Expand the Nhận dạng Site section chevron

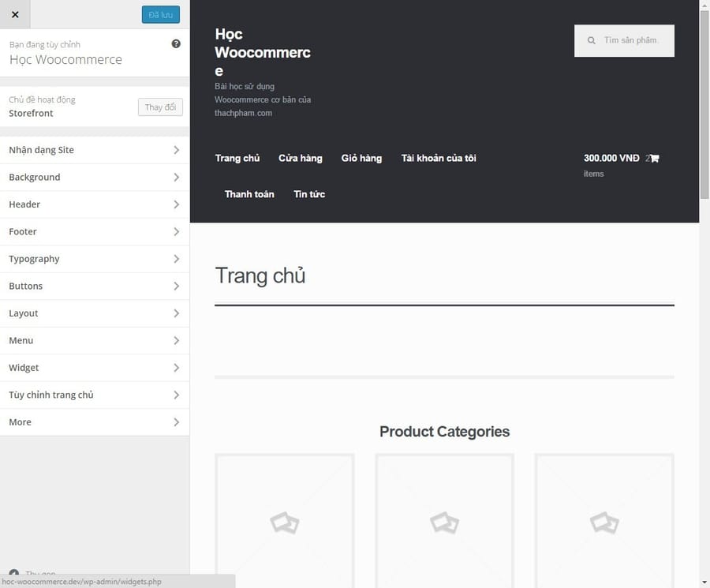[177, 150]
